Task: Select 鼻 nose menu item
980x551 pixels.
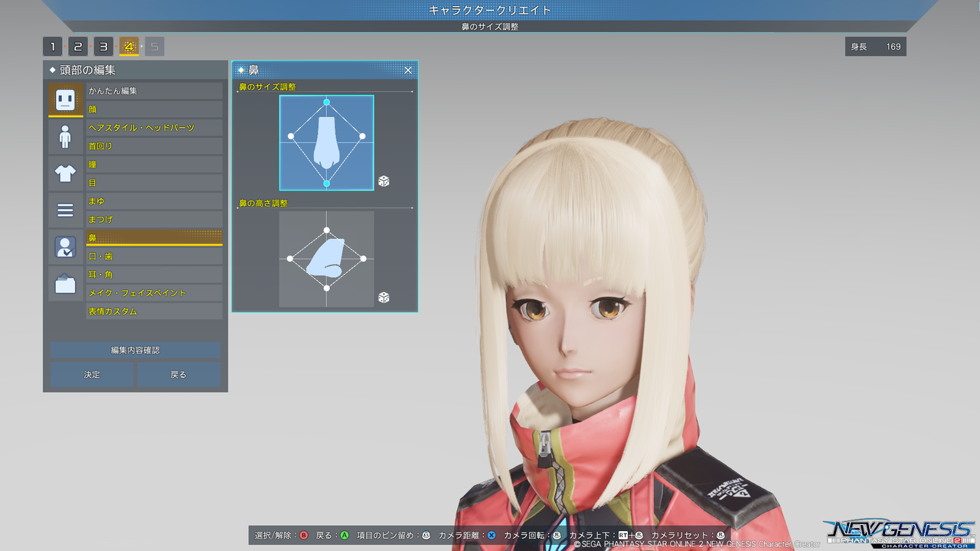Action: (154, 238)
